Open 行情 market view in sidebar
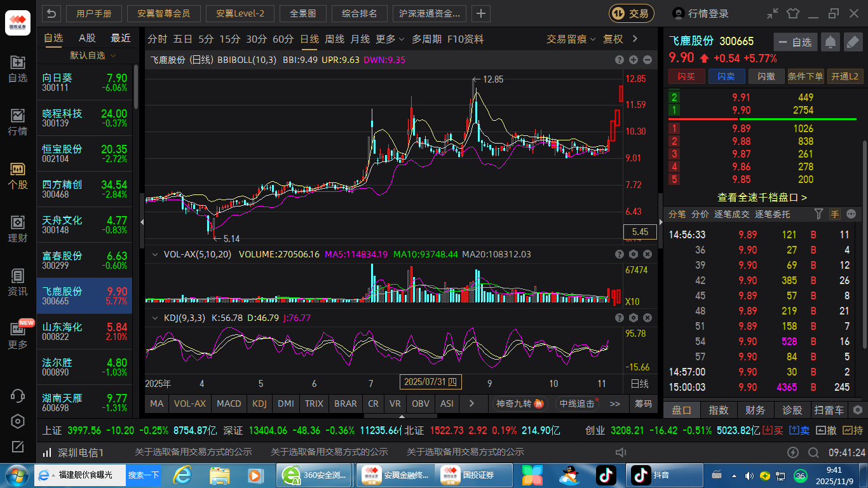The height and width of the screenshot is (488, 868). click(x=18, y=123)
